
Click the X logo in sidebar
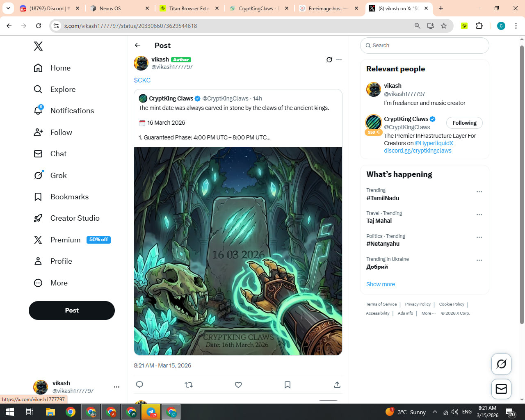tap(38, 46)
